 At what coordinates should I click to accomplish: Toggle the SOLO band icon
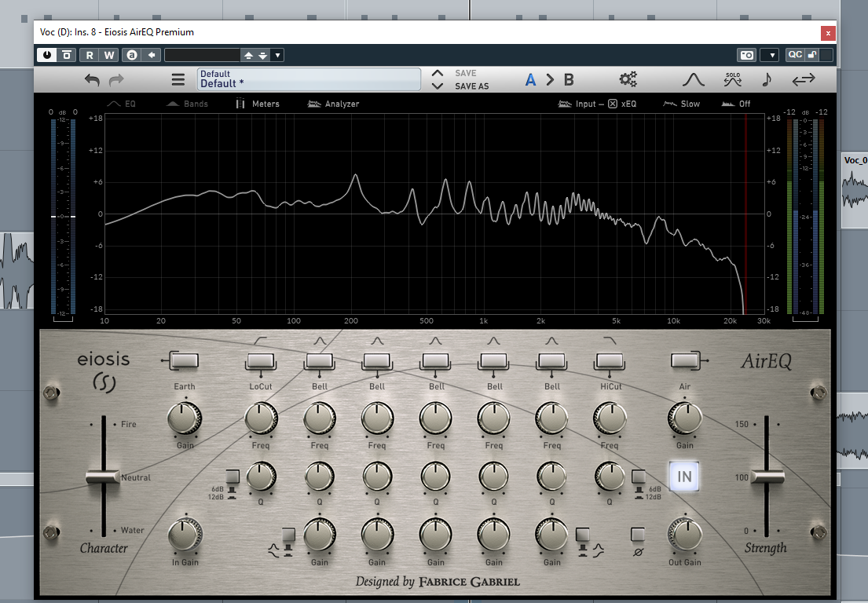[732, 79]
